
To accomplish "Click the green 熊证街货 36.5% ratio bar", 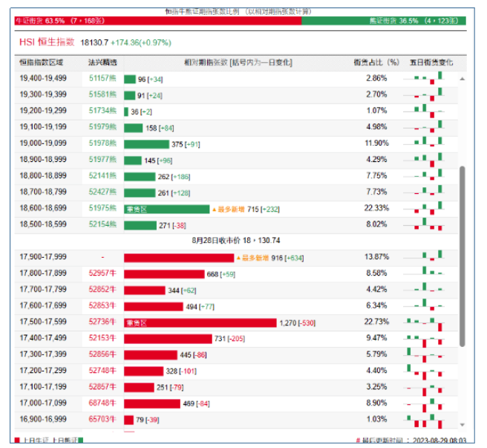I will (383, 22).
